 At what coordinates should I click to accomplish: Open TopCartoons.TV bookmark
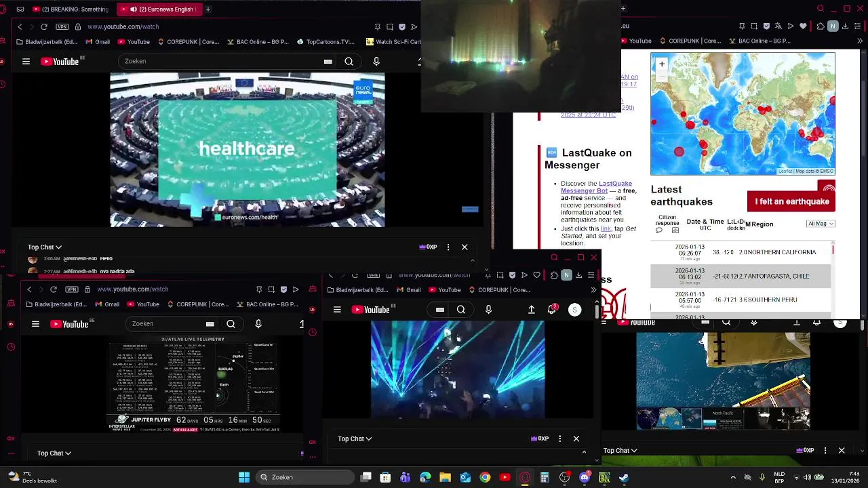pyautogui.click(x=325, y=42)
